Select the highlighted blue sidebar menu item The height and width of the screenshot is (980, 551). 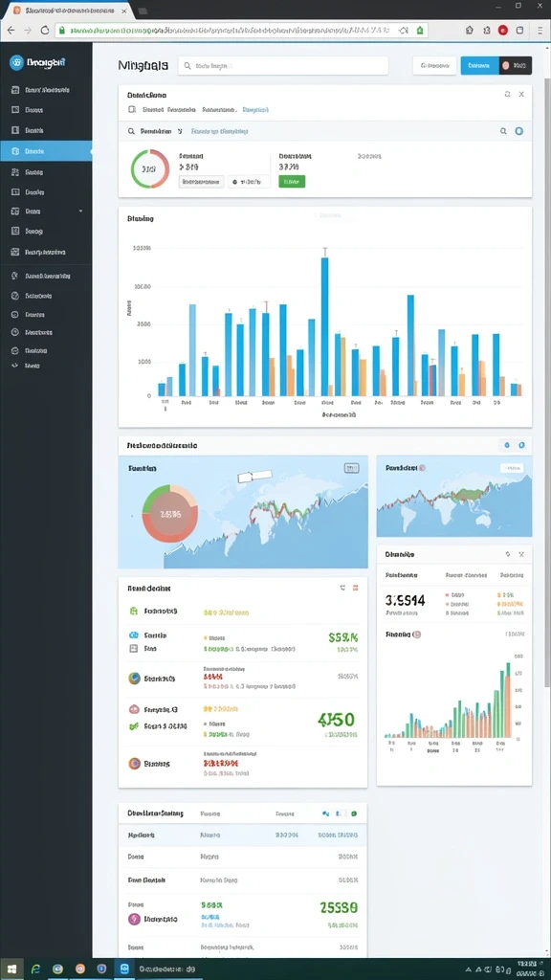coord(46,151)
